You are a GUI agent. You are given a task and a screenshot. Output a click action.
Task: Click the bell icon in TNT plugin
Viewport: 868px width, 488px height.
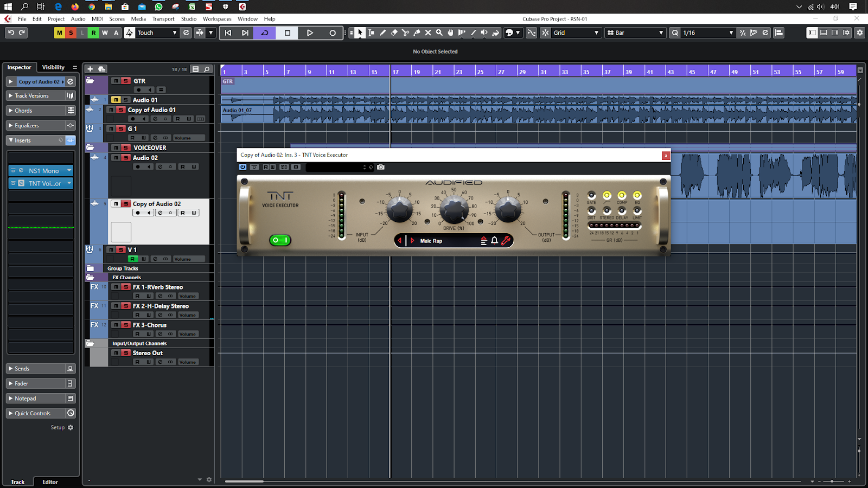pyautogui.click(x=494, y=241)
